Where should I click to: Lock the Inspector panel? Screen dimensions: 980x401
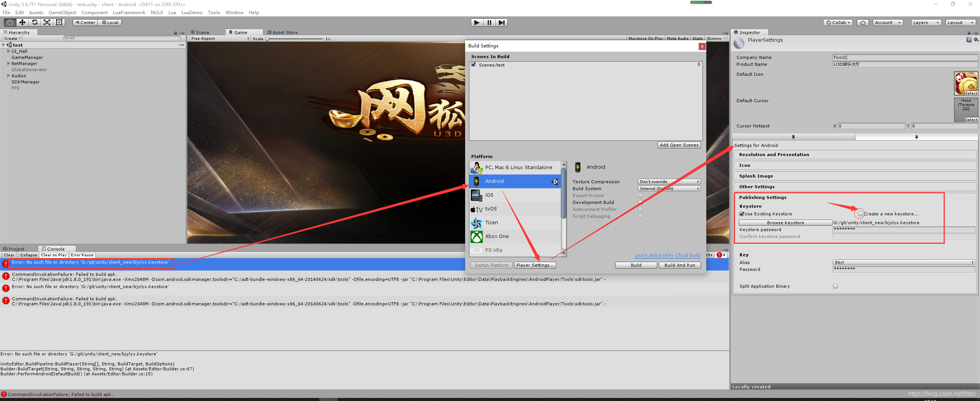pos(969,33)
